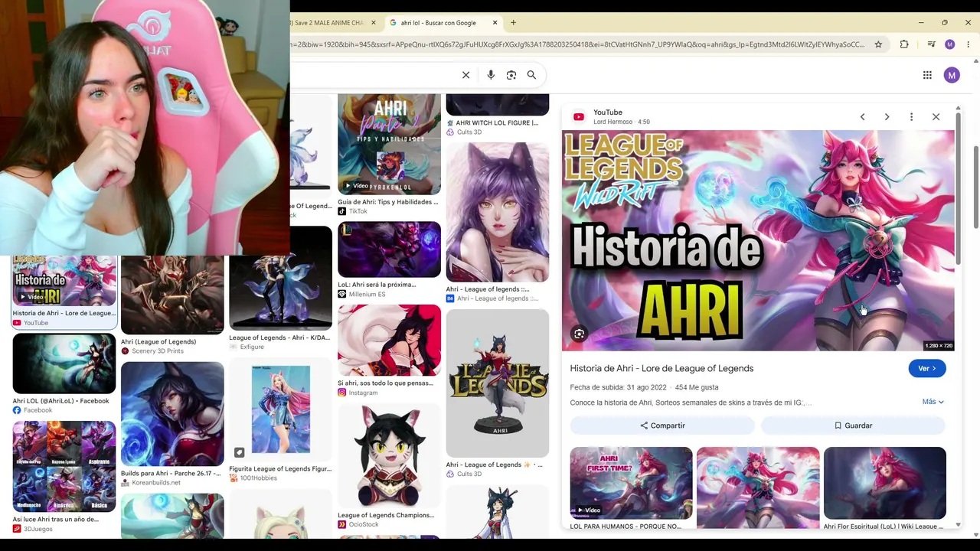Switch to the 'ahri lol - Buscar con Google' tab
This screenshot has height=551, width=980.
443,23
